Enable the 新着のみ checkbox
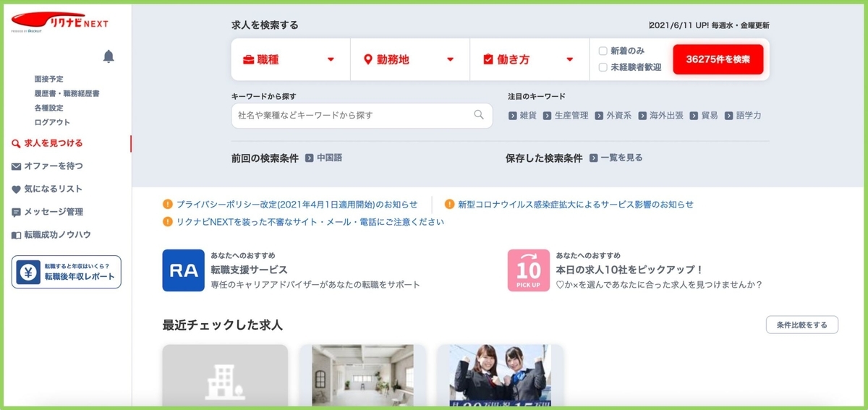The height and width of the screenshot is (410, 868). (x=603, y=51)
